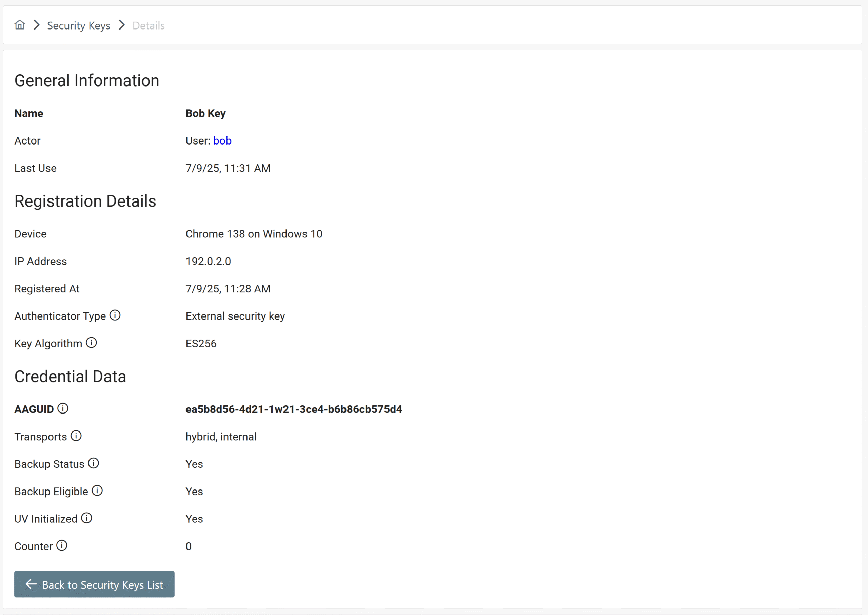Click UV Initialized info icon
Viewport: 868px width, 615px height.
87,518
